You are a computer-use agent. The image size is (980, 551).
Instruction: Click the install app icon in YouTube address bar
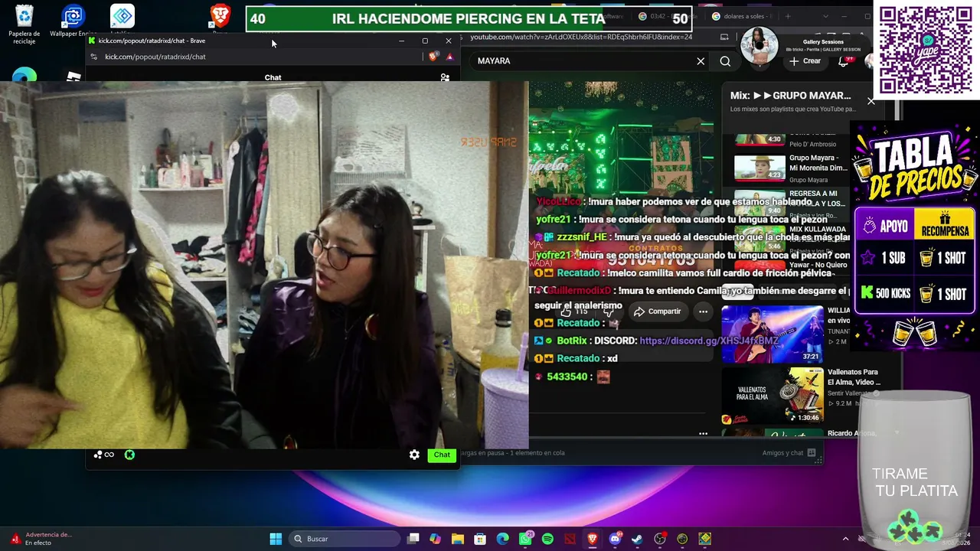point(724,37)
